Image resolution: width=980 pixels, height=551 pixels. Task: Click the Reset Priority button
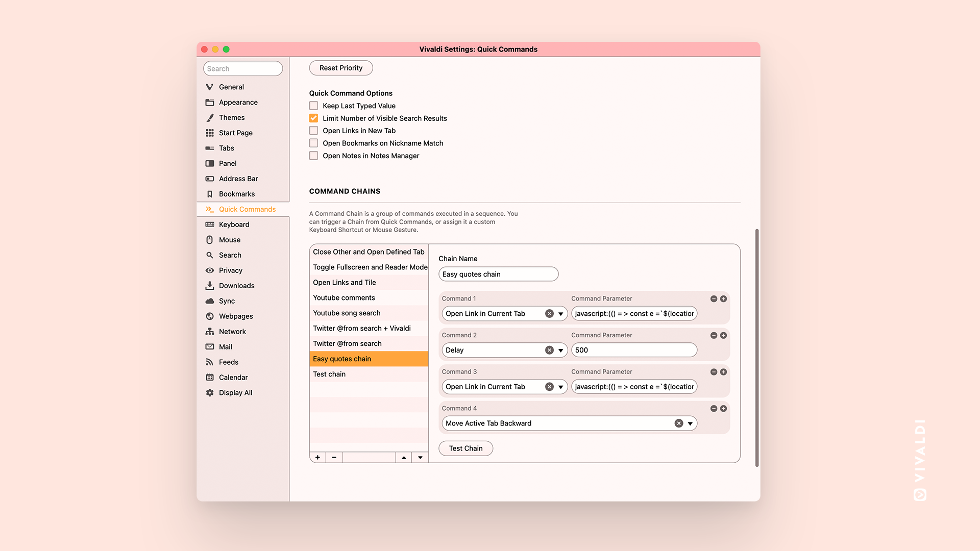point(341,68)
